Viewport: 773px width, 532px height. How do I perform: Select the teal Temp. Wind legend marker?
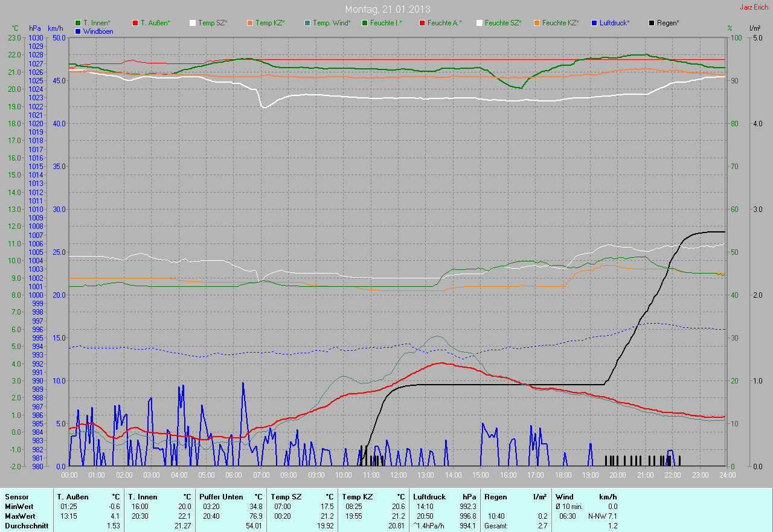(307, 23)
